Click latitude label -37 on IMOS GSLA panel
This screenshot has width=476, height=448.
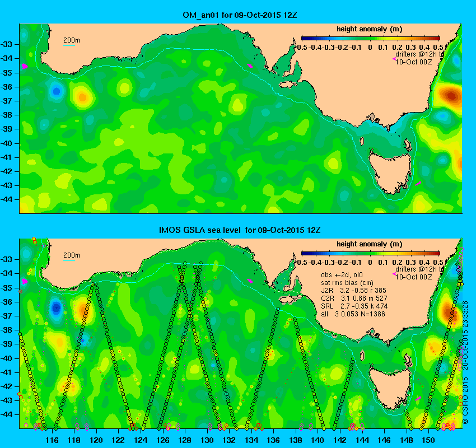tap(6, 316)
